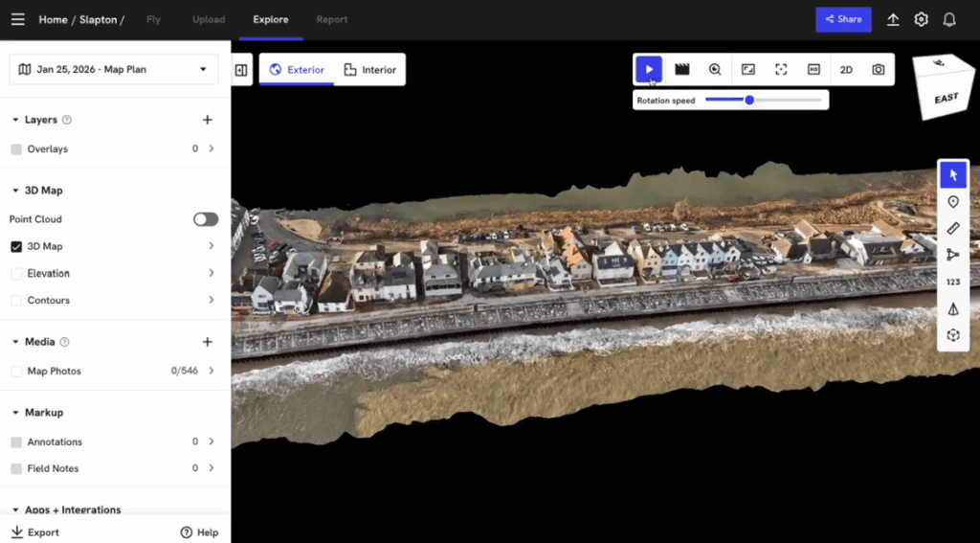Open the clapperboard video tool
This screenshot has height=543, width=980.
click(682, 69)
